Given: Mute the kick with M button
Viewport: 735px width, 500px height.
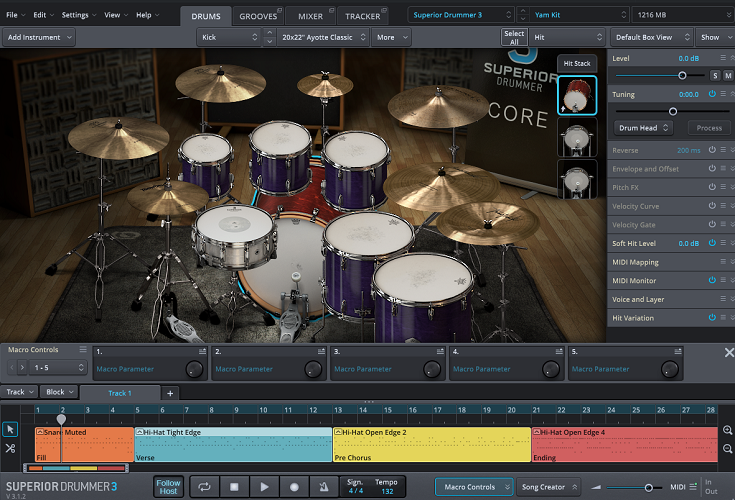Looking at the screenshot, I should [x=728, y=75].
